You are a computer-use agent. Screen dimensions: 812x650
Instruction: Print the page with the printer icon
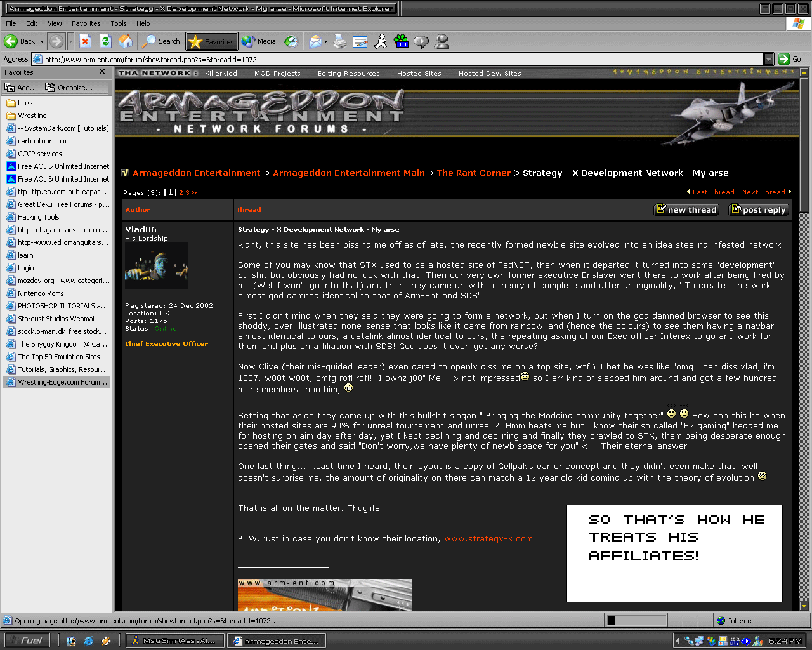coord(340,42)
